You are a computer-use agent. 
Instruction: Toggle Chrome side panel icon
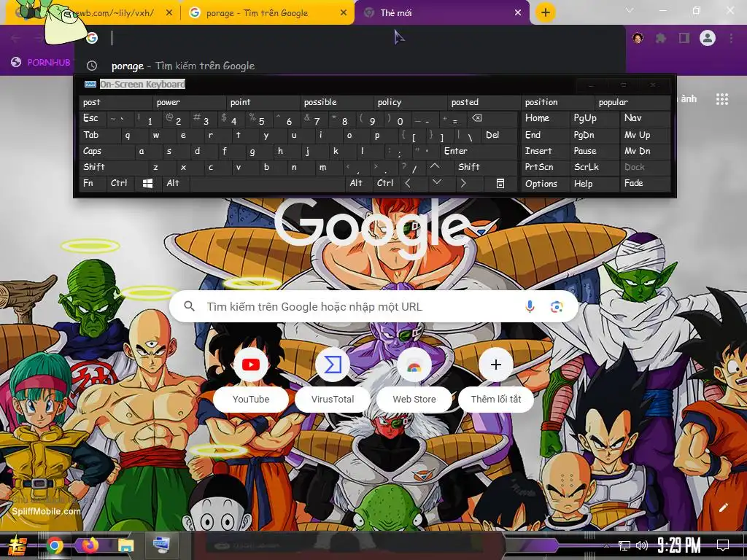[x=684, y=38]
